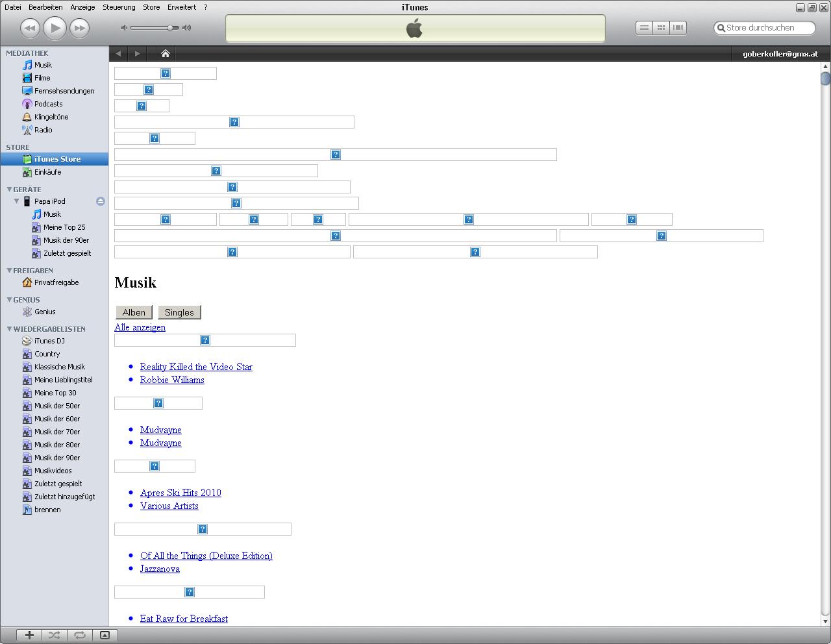The height and width of the screenshot is (644, 831).
Task: Open the Musikvideos playlist
Action: point(53,471)
